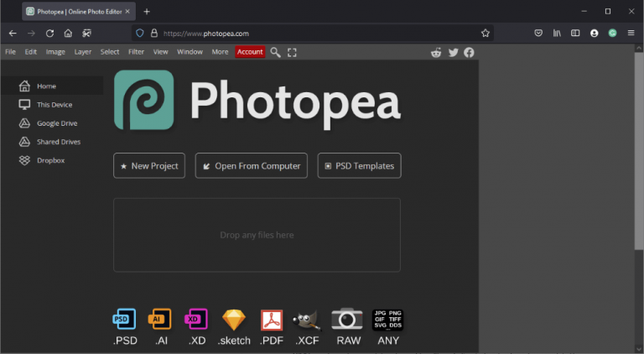Image resolution: width=644 pixels, height=354 pixels.
Task: Select the Photopea Online Photo Editor tab
Action: click(79, 12)
